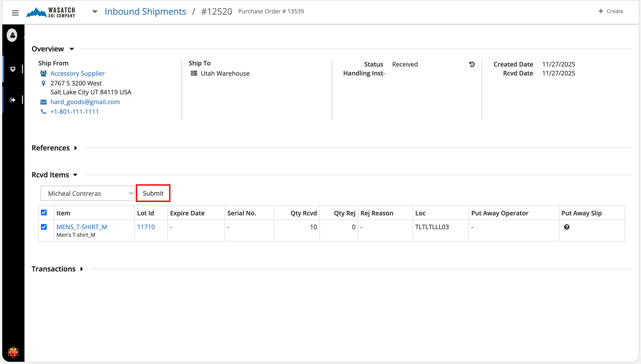Click the sign-out arrow sidebar icon
This screenshot has height=364, width=641.
click(13, 100)
